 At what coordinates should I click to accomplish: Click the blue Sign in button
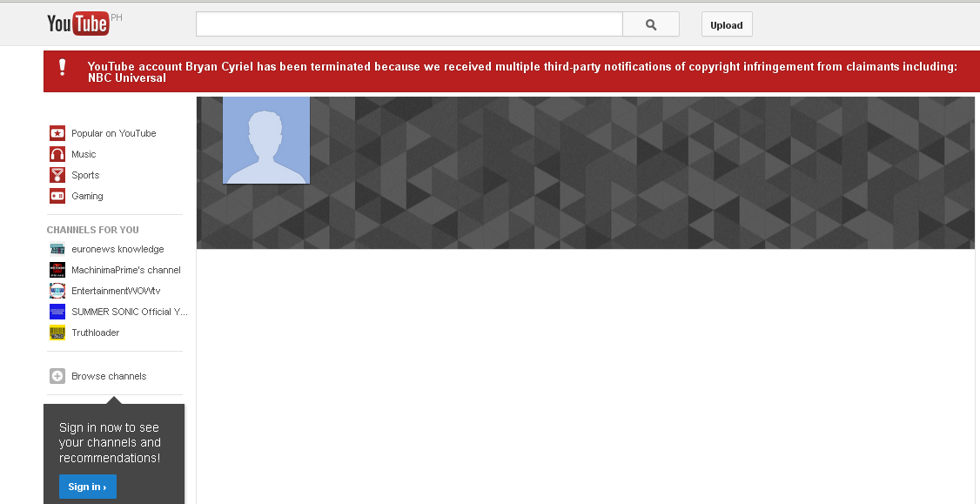(x=88, y=487)
